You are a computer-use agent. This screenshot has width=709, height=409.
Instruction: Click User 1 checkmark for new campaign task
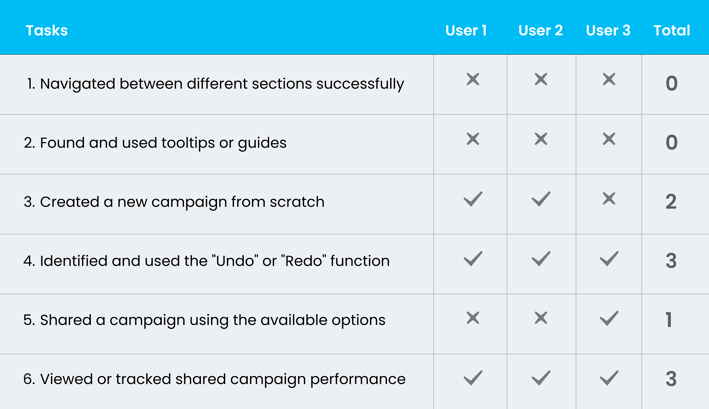tap(473, 199)
